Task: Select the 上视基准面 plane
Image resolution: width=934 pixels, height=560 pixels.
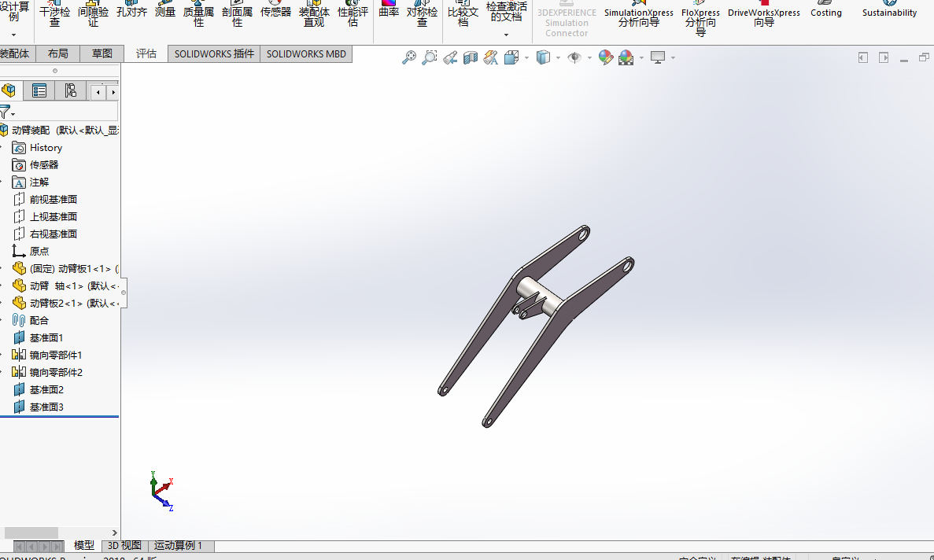Action: 54,216
